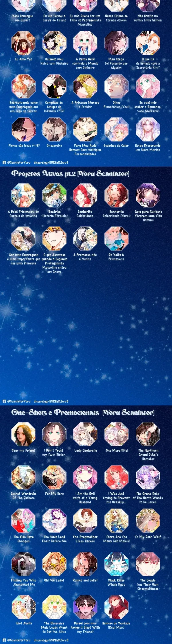Click the title "The Stepmother Likes Harem"
The width and height of the screenshot is (172, 644).
(x=85, y=539)
